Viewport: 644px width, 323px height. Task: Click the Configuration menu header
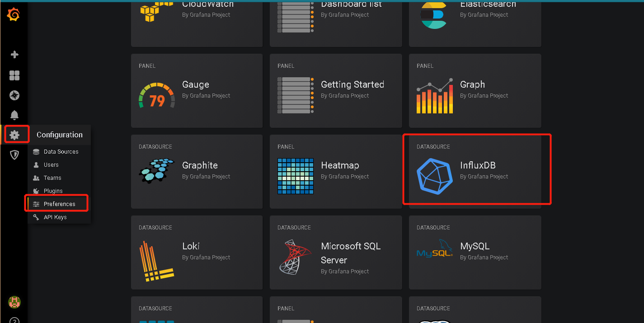tap(60, 135)
